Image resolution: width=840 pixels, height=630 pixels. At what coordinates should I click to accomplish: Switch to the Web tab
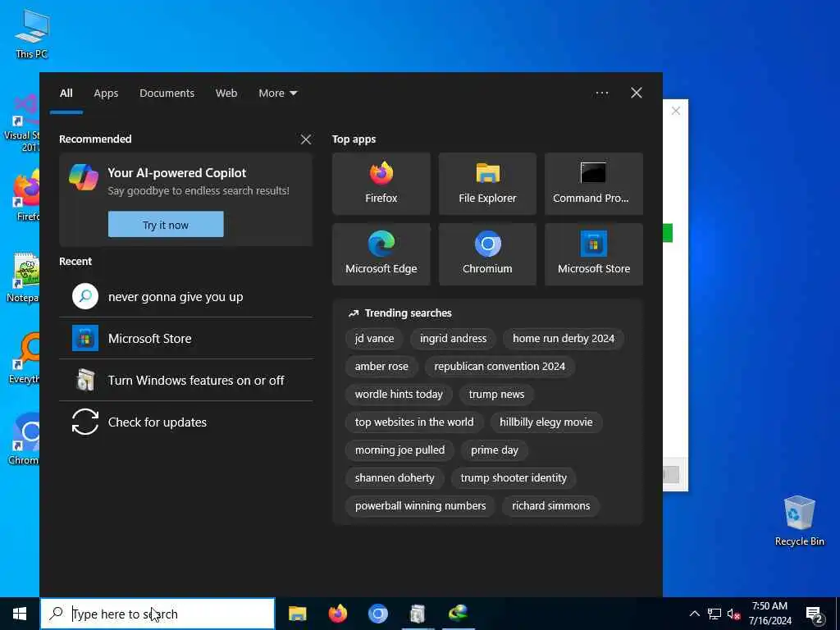(x=226, y=94)
